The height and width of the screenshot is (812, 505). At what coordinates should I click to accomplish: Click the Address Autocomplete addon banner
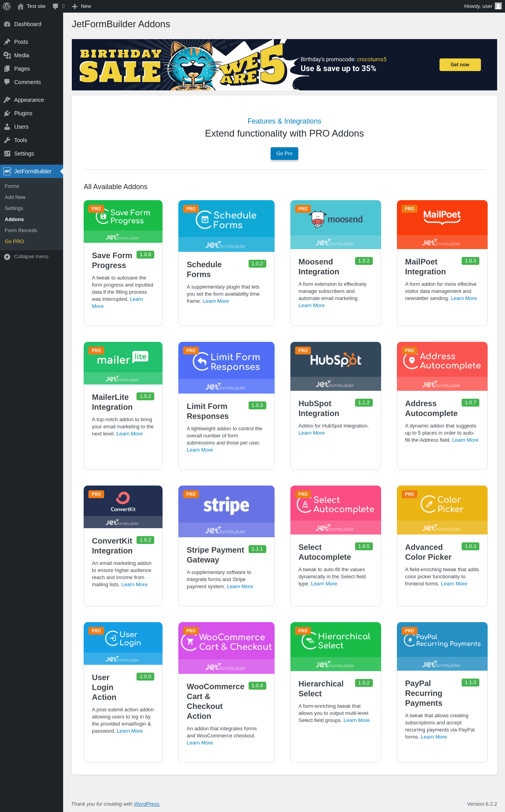tap(442, 366)
